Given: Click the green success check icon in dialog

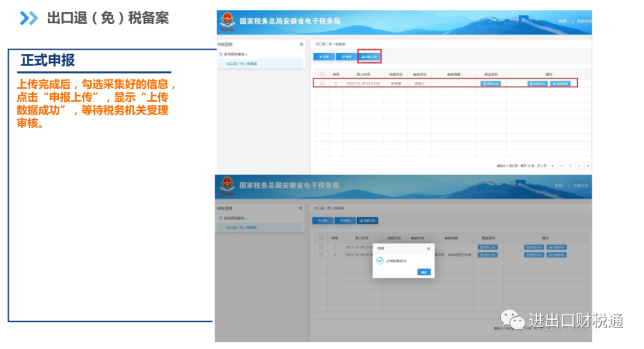Looking at the screenshot, I should click(380, 260).
